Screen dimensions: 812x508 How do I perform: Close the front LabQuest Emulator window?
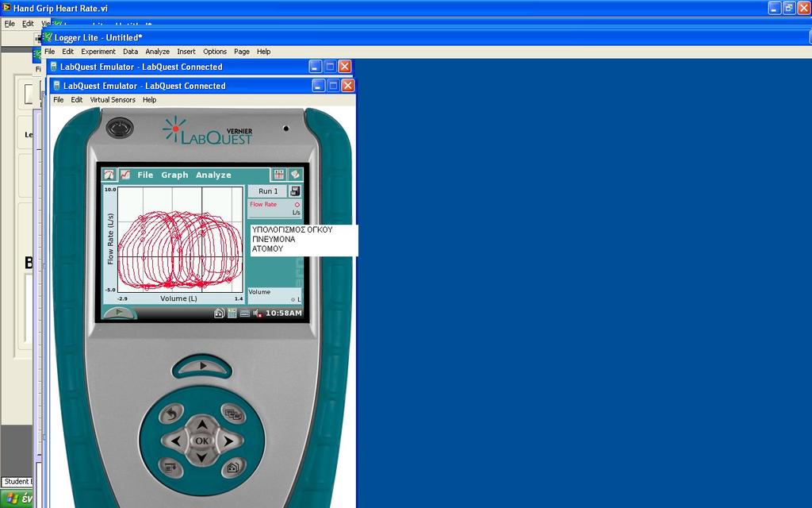[x=348, y=86]
